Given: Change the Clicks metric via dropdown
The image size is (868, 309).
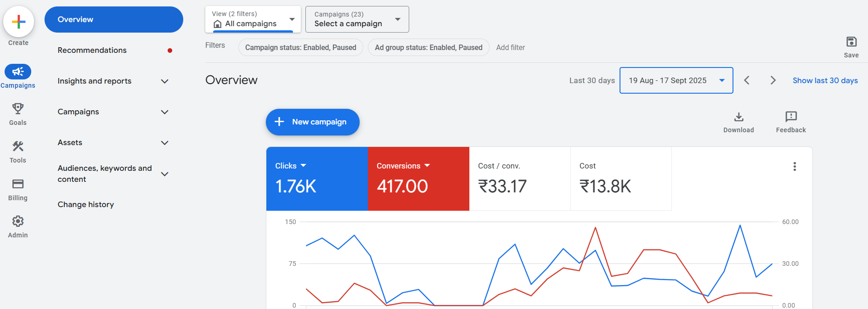Looking at the screenshot, I should tap(303, 166).
